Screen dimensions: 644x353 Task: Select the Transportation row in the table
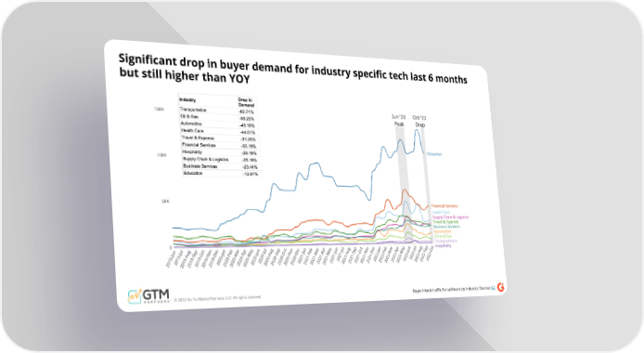click(x=218, y=111)
